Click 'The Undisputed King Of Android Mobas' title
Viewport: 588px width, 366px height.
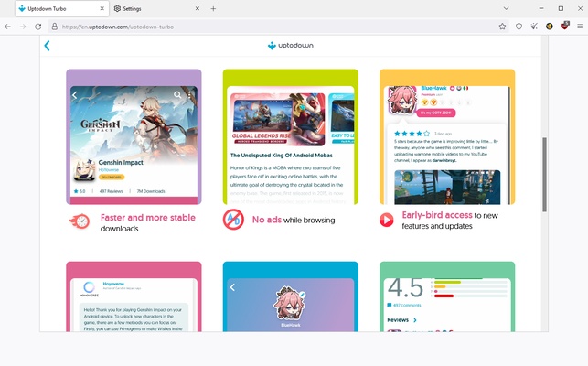pyautogui.click(x=282, y=155)
